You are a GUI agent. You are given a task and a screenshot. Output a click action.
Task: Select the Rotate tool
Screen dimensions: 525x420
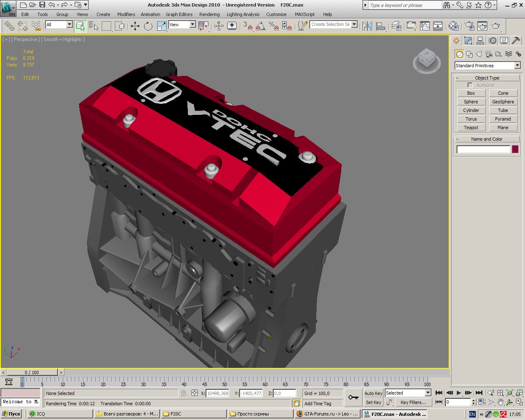click(148, 26)
